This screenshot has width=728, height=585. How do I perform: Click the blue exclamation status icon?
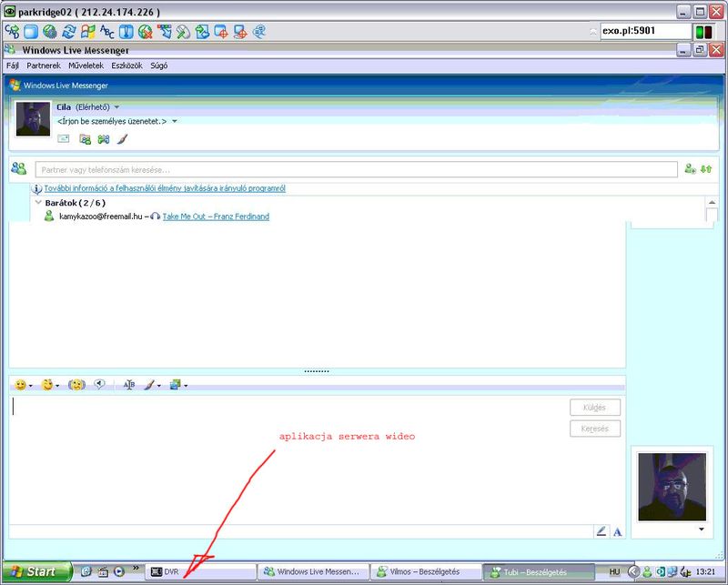[x=126, y=32]
